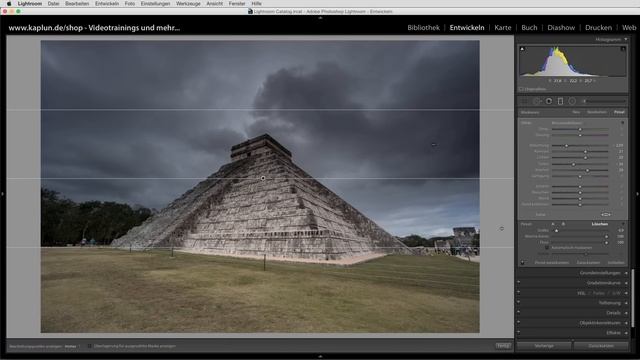This screenshot has height=360, width=640.
Task: Collapse the Histogramm panel
Action: pos(626,40)
